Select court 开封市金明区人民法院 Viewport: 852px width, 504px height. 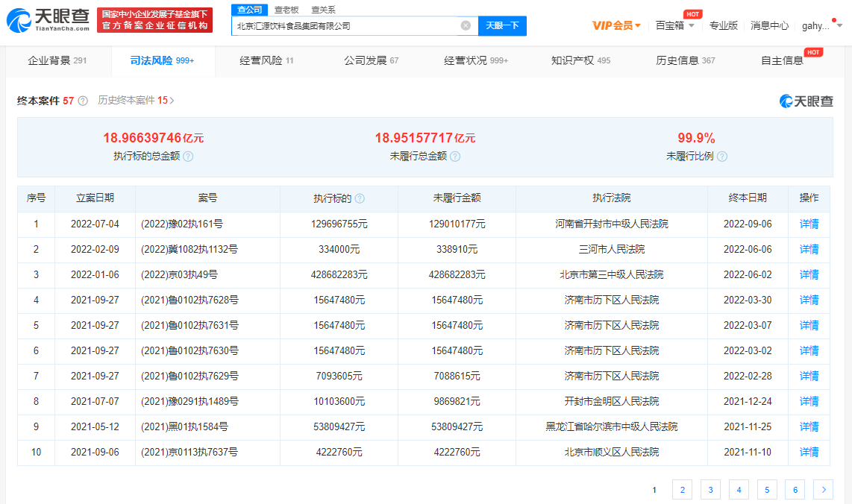pos(611,401)
